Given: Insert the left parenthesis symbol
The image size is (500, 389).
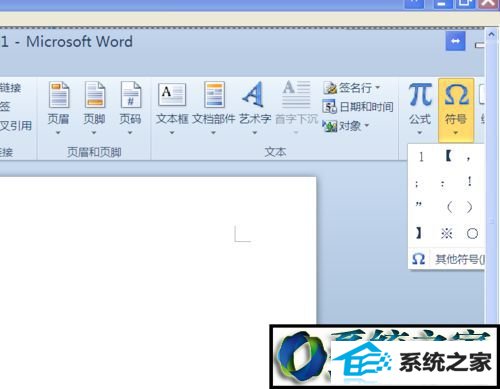Looking at the screenshot, I should tap(449, 207).
